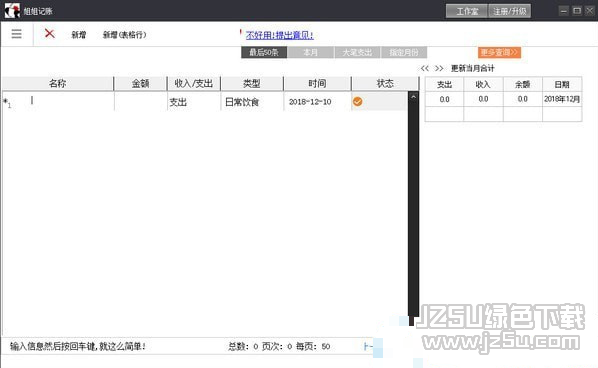598x368 pixels.
Task: Click 新增(表格行) to add table row
Action: [124, 35]
